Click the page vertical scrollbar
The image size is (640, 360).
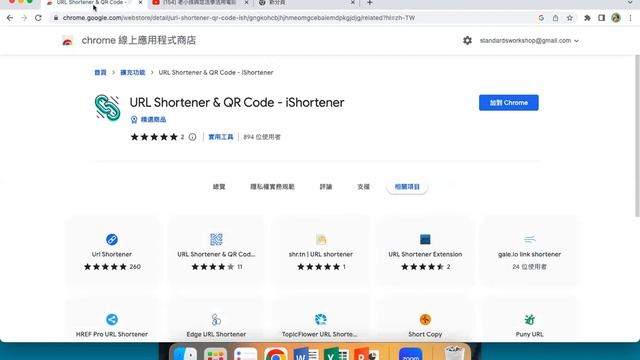[x=637, y=135]
